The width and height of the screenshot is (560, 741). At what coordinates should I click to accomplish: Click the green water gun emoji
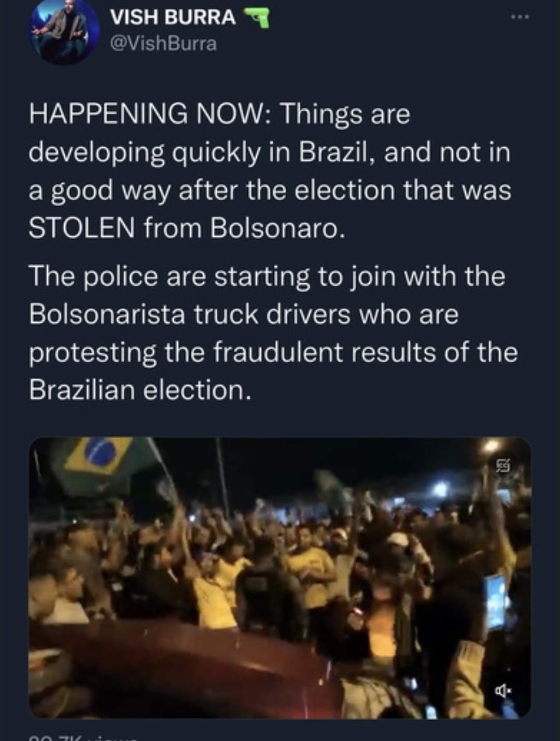pyautogui.click(x=257, y=19)
